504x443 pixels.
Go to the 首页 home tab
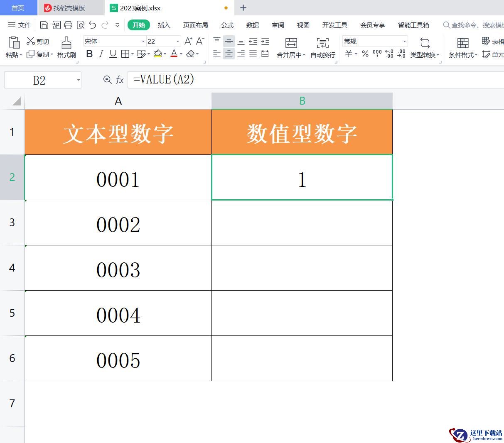click(x=18, y=8)
